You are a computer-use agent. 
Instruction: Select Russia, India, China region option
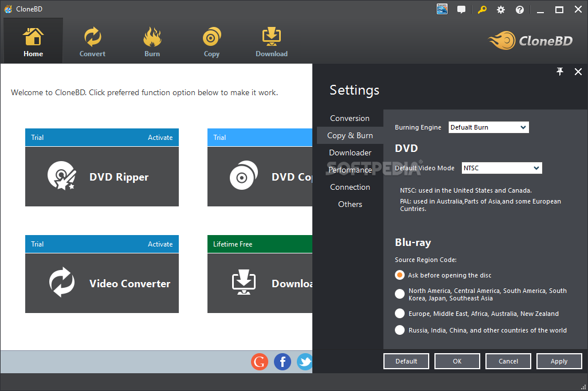[x=400, y=330]
